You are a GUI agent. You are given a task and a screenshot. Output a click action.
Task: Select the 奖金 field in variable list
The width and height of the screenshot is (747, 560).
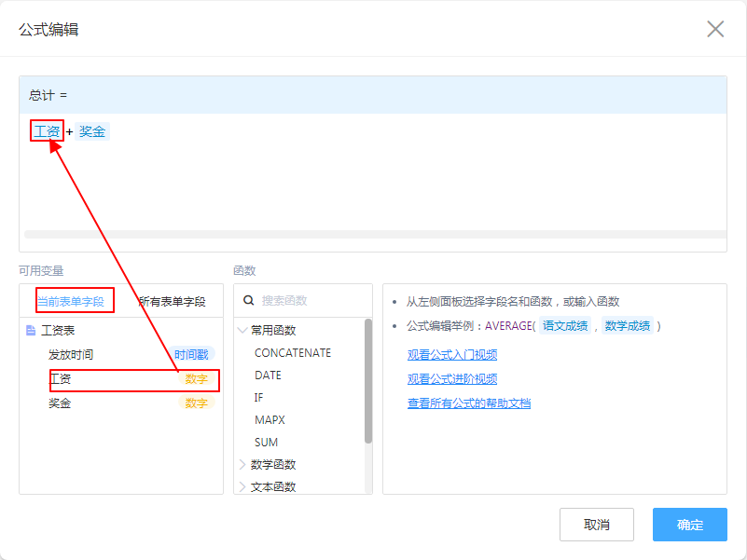(x=61, y=403)
